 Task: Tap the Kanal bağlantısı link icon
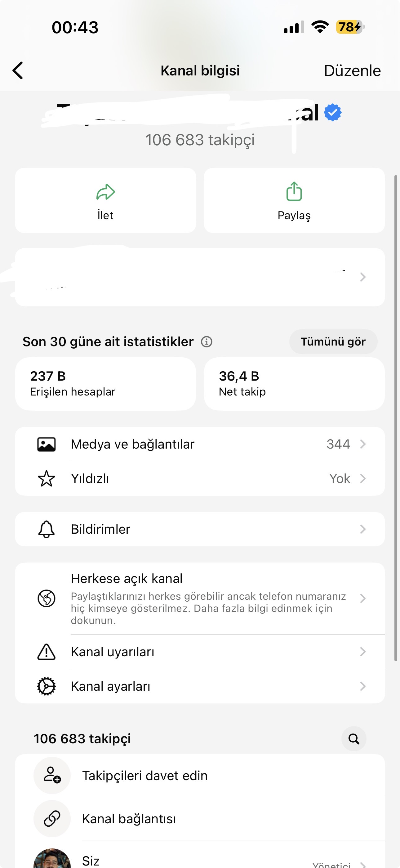point(52,819)
